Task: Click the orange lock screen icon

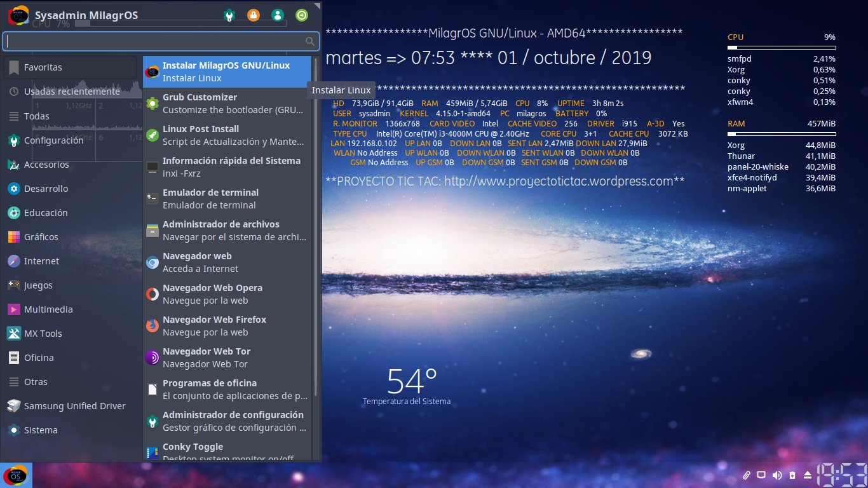Action: (x=254, y=15)
